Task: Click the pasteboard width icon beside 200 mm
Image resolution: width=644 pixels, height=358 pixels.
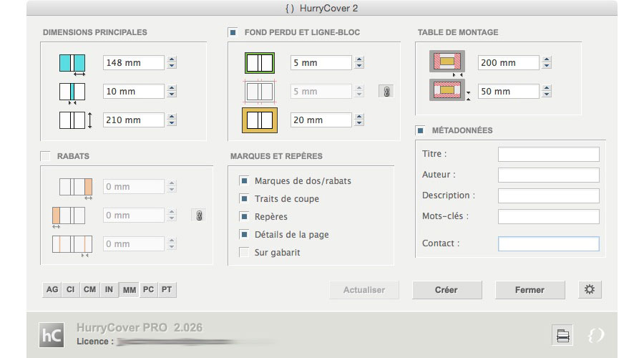Action: point(447,62)
